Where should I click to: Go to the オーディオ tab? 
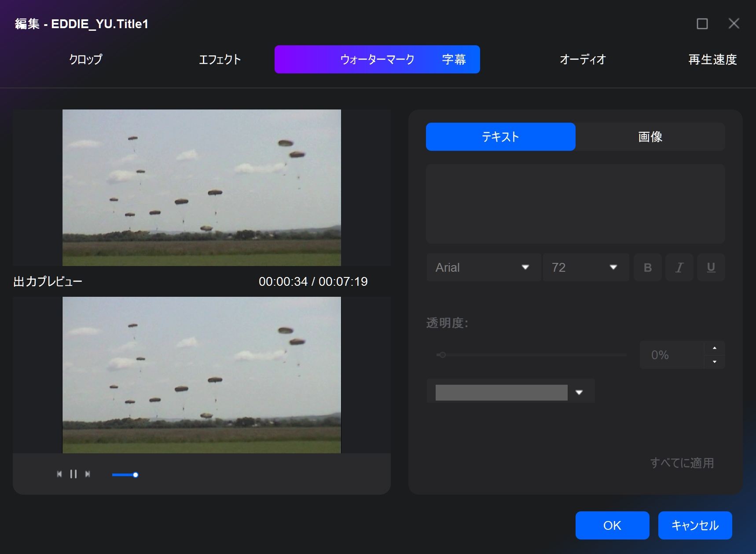tap(583, 59)
